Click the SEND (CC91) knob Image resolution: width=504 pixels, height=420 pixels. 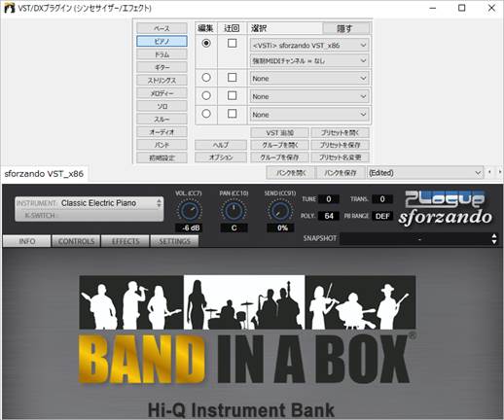pyautogui.click(x=279, y=211)
